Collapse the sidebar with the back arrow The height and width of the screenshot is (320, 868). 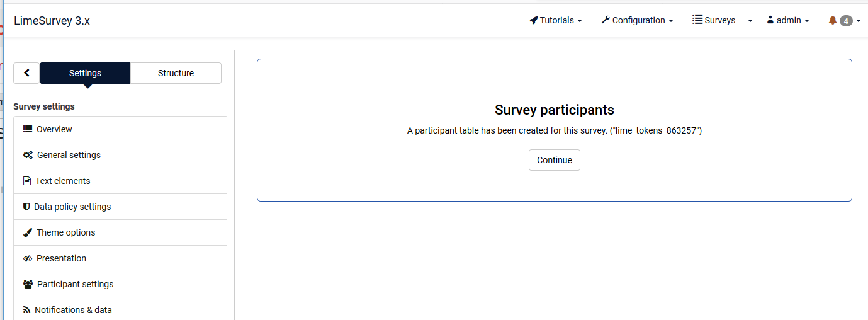(x=26, y=73)
